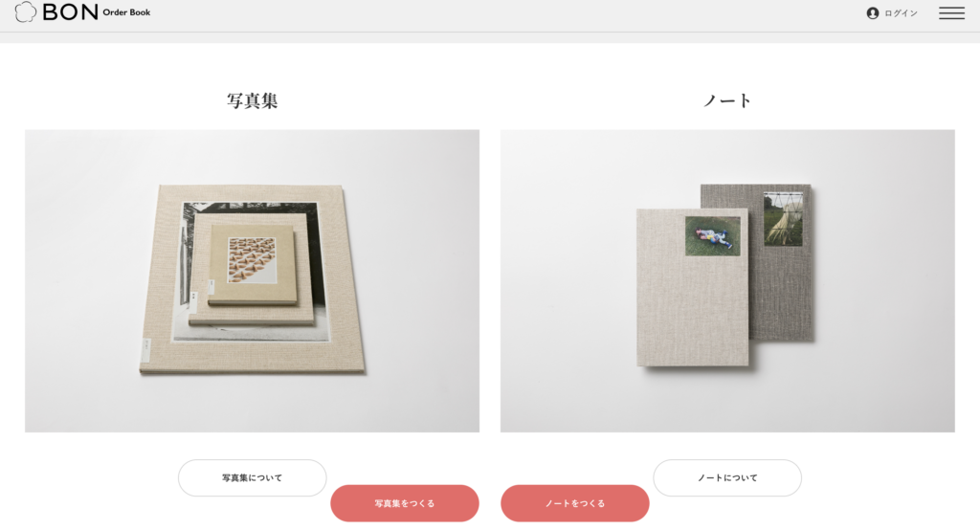The width and height of the screenshot is (980, 530).
Task: Click the BON cloud logo icon
Action: 26,11
